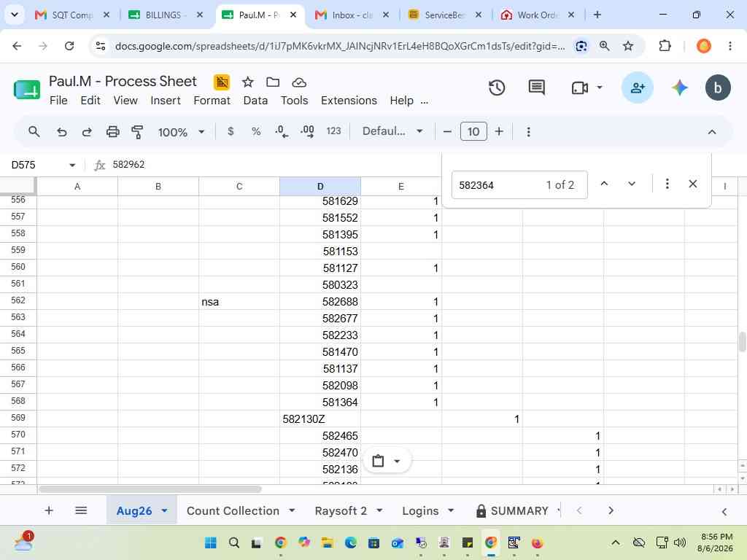Image resolution: width=747 pixels, height=560 pixels.
Task: Open the Gemini sparkle assistant
Action: (x=679, y=87)
